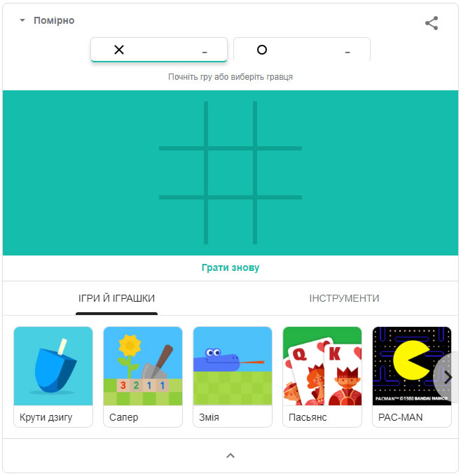The image size is (461, 476).
Task: Switch to the ІНСТРУМЕНТИ tab
Action: click(x=344, y=298)
